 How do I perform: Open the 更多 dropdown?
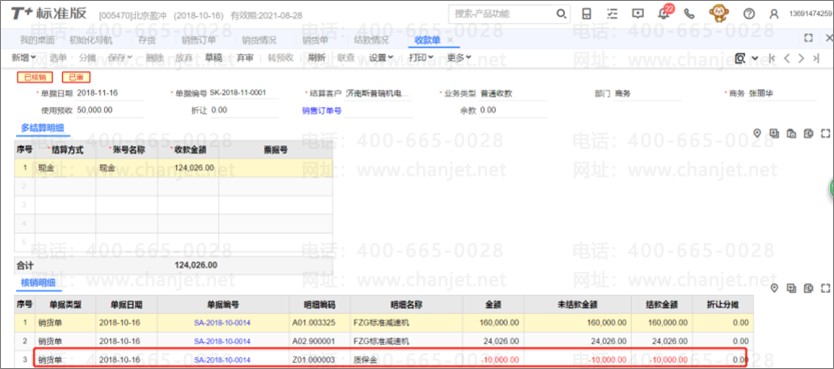(459, 57)
